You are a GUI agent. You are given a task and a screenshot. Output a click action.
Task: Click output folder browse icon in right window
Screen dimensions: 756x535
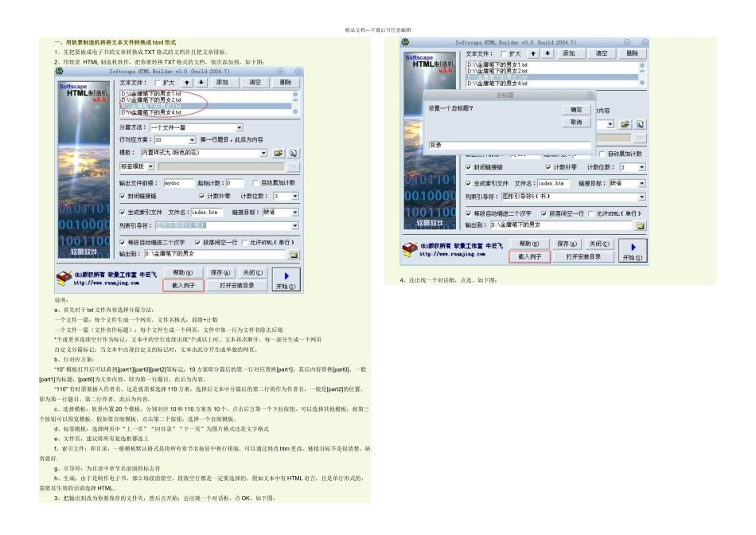641,225
